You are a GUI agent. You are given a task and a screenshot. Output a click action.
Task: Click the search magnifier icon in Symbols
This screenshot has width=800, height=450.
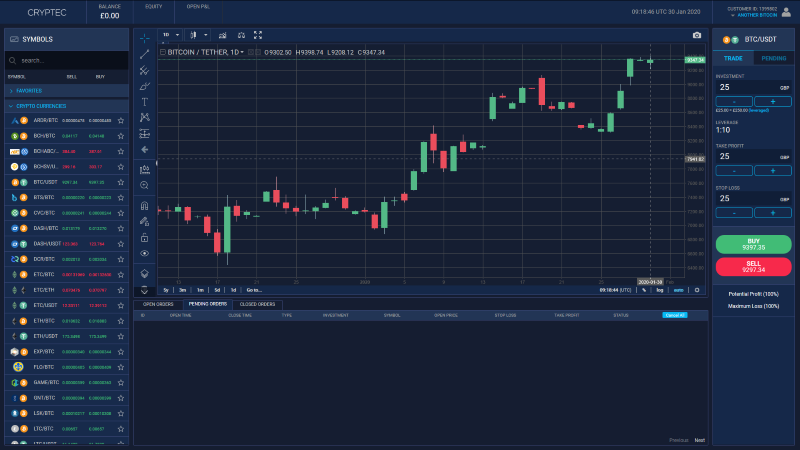coord(13,61)
